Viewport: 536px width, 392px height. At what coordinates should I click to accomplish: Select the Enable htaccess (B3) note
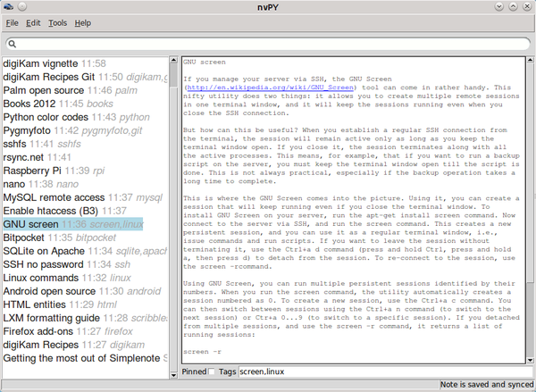coord(86,211)
